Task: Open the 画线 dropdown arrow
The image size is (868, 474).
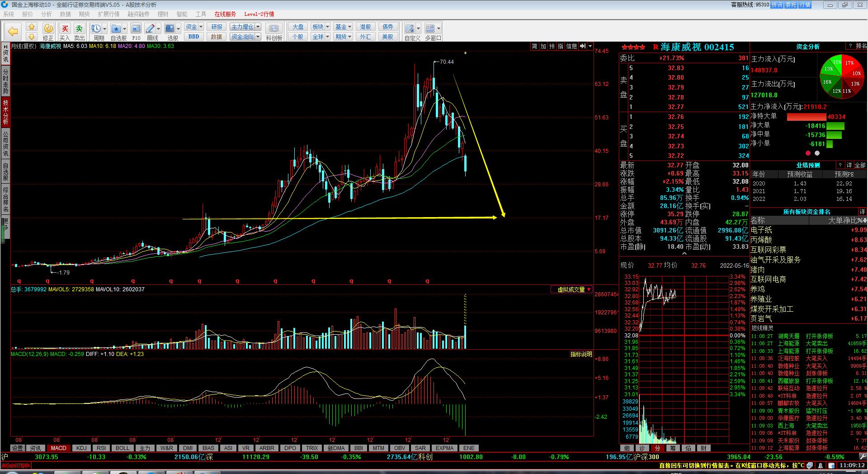Action: click(x=159, y=28)
